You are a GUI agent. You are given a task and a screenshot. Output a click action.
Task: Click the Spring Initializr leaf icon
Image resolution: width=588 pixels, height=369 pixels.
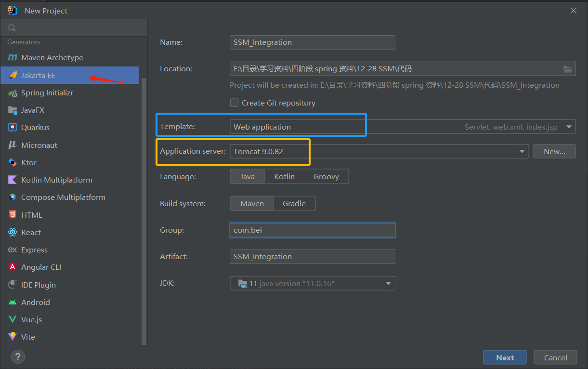click(x=13, y=93)
